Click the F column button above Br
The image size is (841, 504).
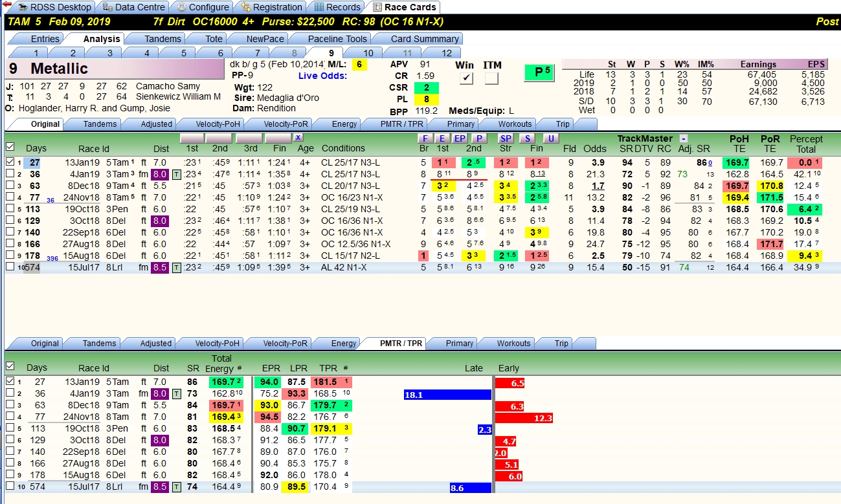[x=425, y=138]
